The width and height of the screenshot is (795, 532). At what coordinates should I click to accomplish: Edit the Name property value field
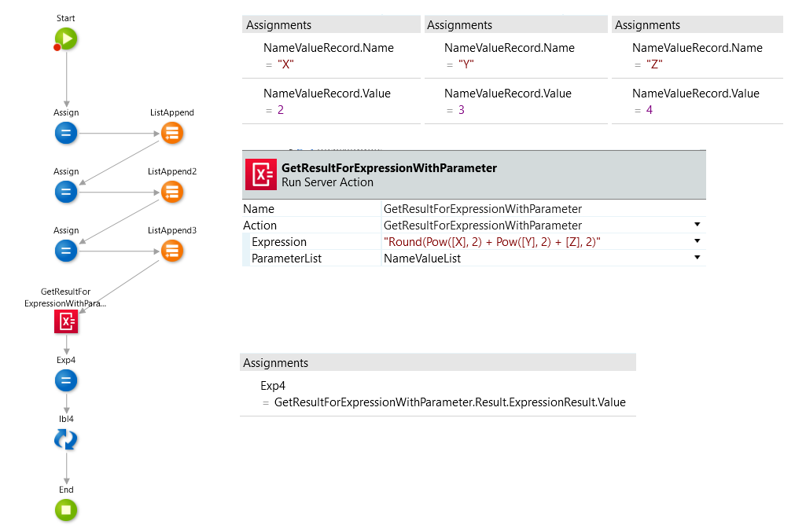(x=543, y=209)
